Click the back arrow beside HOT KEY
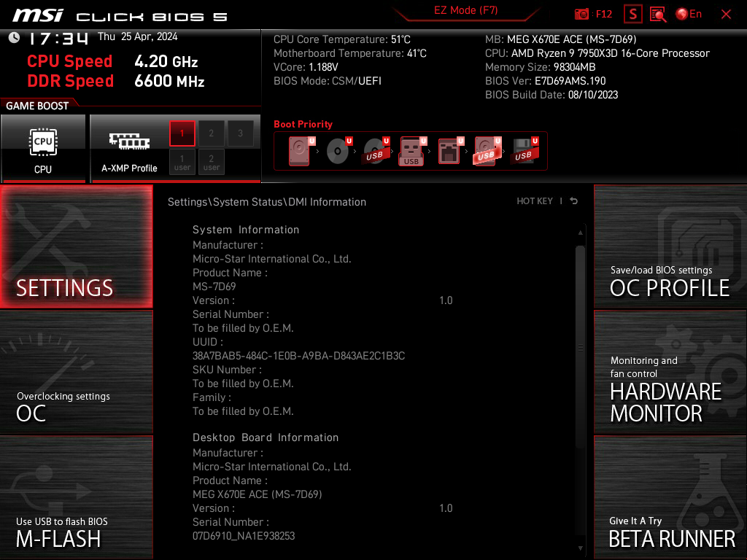This screenshot has width=747, height=560. pyautogui.click(x=574, y=201)
